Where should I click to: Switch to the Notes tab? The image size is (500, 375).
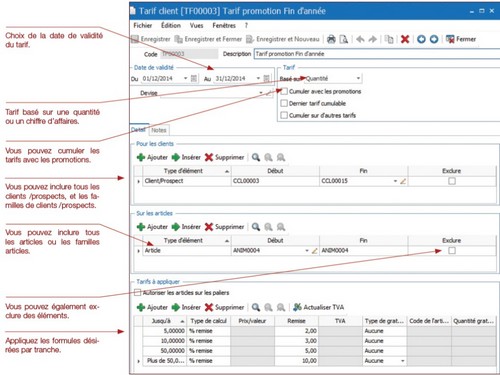point(159,130)
